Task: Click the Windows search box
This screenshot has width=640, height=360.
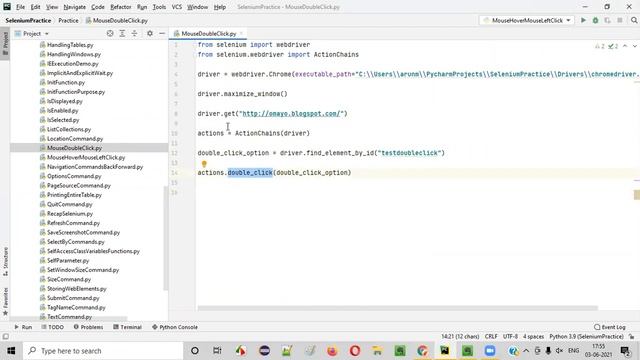Action: (x=103, y=351)
